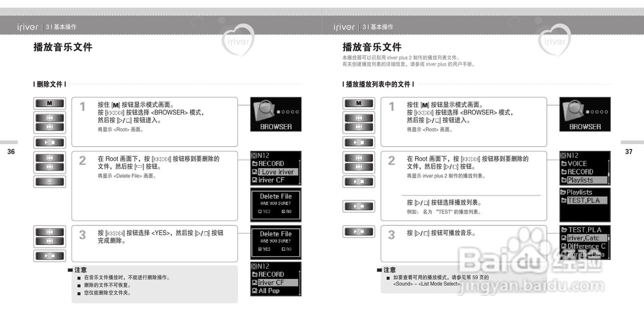Screen dimensions: 644x322
Task: Click the '播放播放列表中的文件' section heading
Action: [378, 84]
